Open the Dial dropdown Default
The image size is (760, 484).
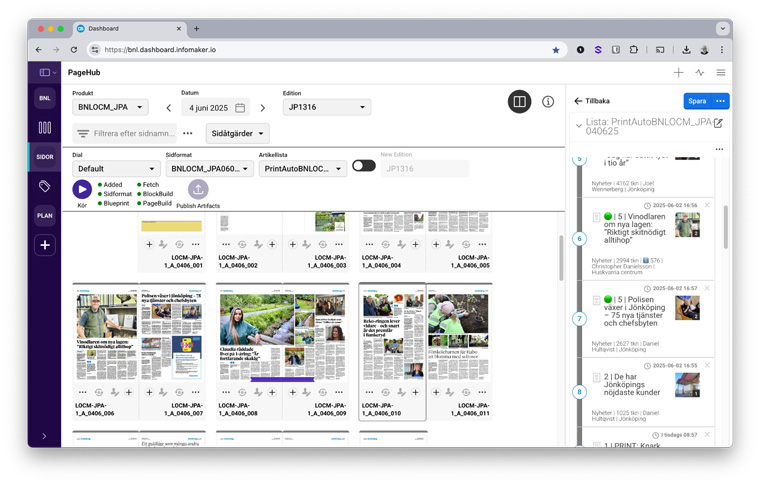click(116, 169)
